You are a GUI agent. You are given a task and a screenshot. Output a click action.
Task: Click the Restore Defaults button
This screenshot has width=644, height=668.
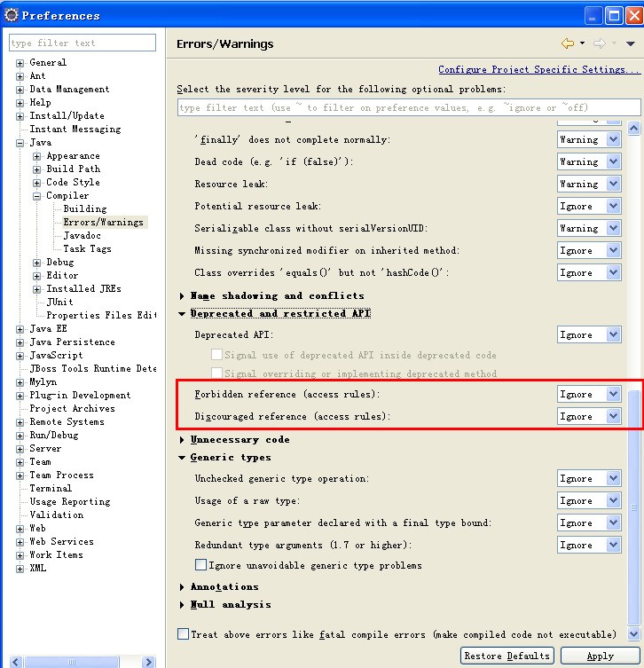pos(507,656)
